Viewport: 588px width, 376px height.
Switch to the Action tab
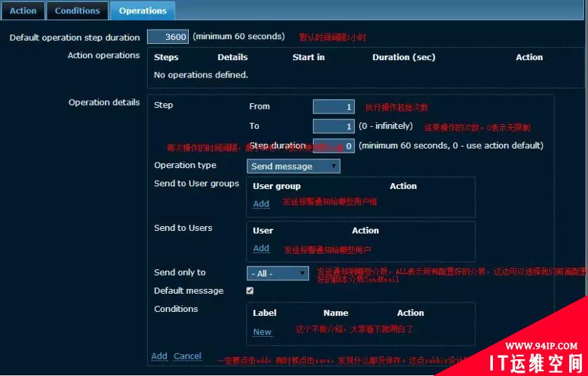(23, 11)
